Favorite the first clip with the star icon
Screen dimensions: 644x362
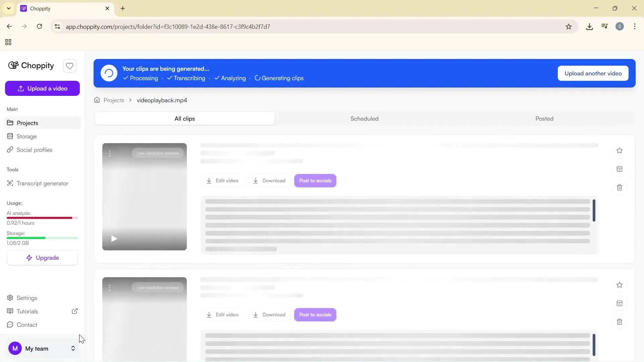tap(619, 150)
